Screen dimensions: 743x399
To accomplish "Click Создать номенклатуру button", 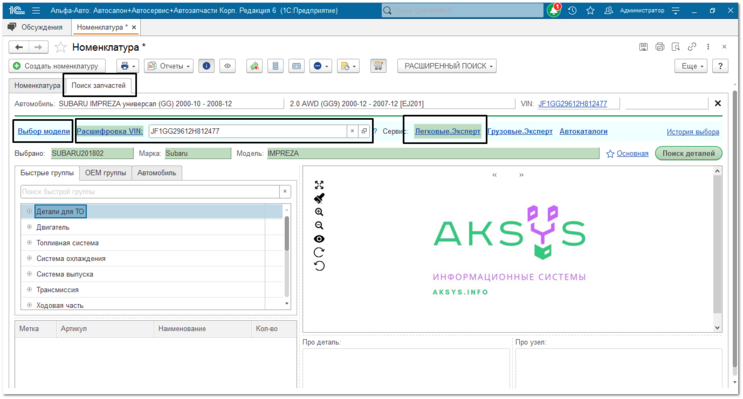I will pos(57,66).
